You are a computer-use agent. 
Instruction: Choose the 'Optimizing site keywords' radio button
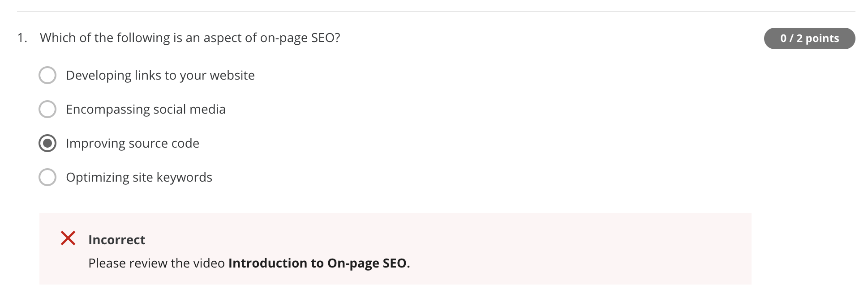47,177
